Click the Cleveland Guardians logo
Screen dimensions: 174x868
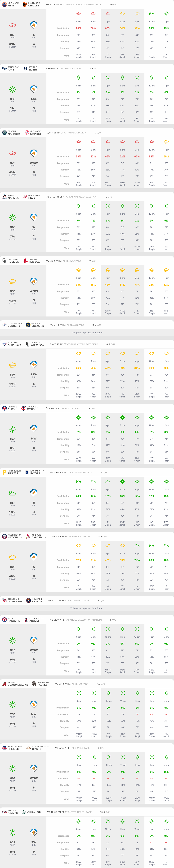(x=4, y=600)
